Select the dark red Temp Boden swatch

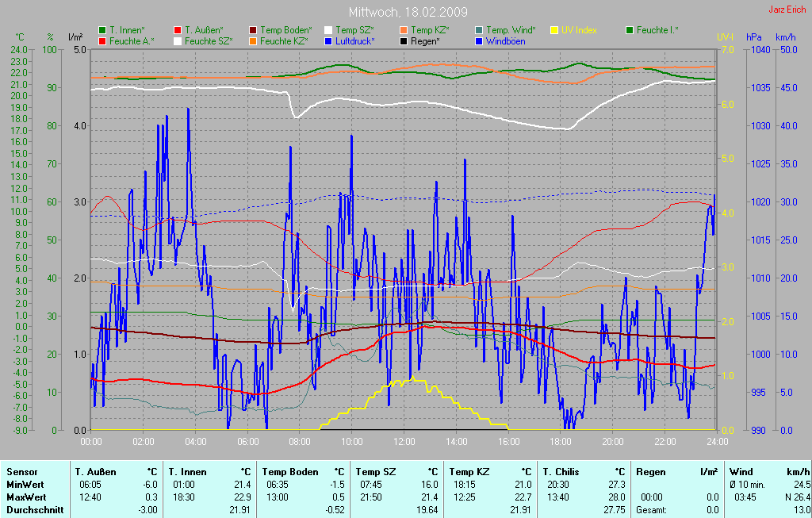[253, 30]
